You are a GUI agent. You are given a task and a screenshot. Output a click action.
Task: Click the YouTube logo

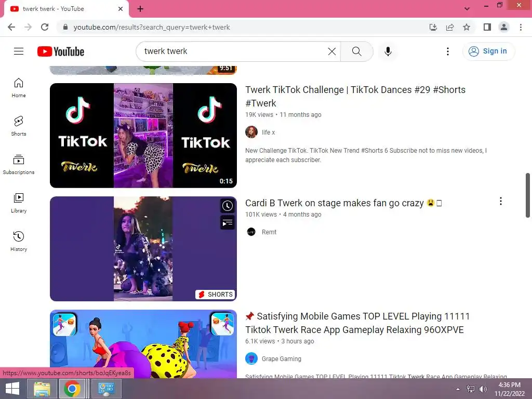(61, 51)
